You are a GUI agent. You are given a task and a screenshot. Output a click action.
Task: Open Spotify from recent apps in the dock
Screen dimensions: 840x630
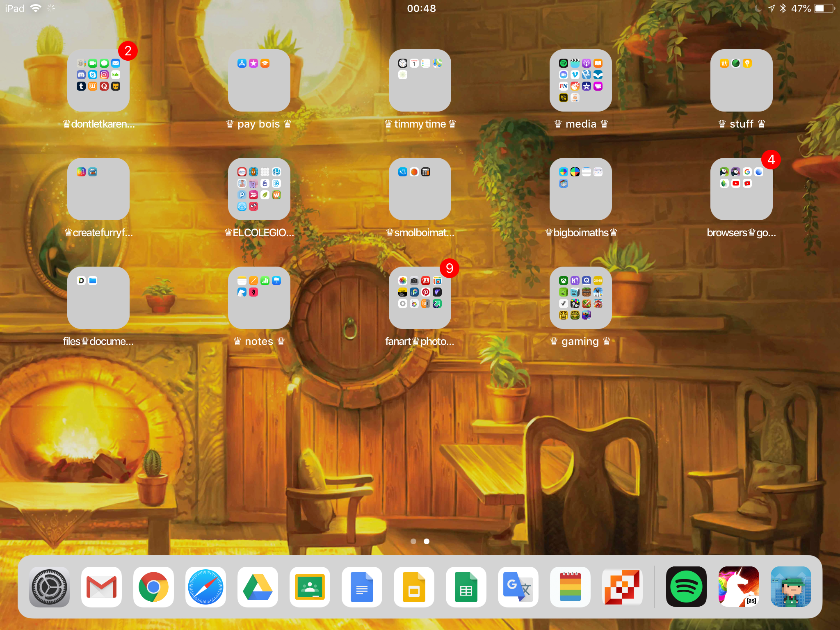686,587
